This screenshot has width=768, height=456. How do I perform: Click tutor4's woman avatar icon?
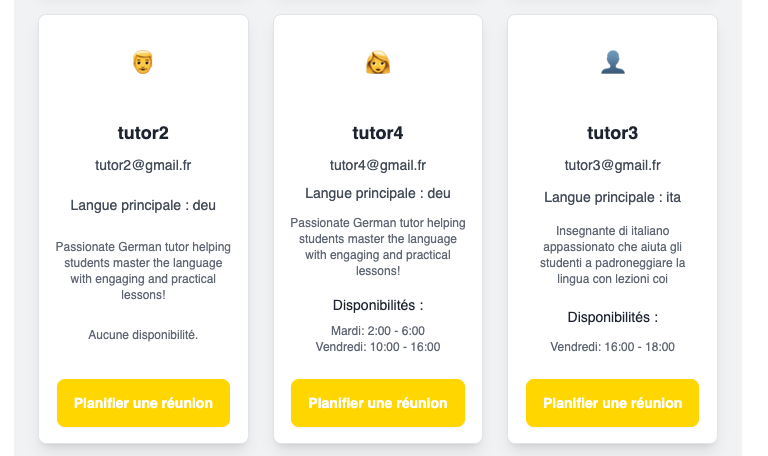click(x=378, y=63)
